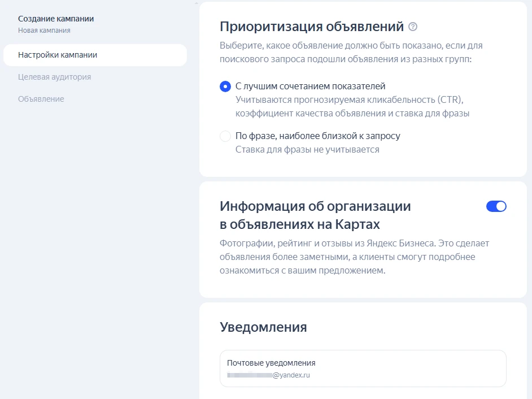
Task: Click the С лучшим сочетанием показателей label text
Action: (x=310, y=86)
